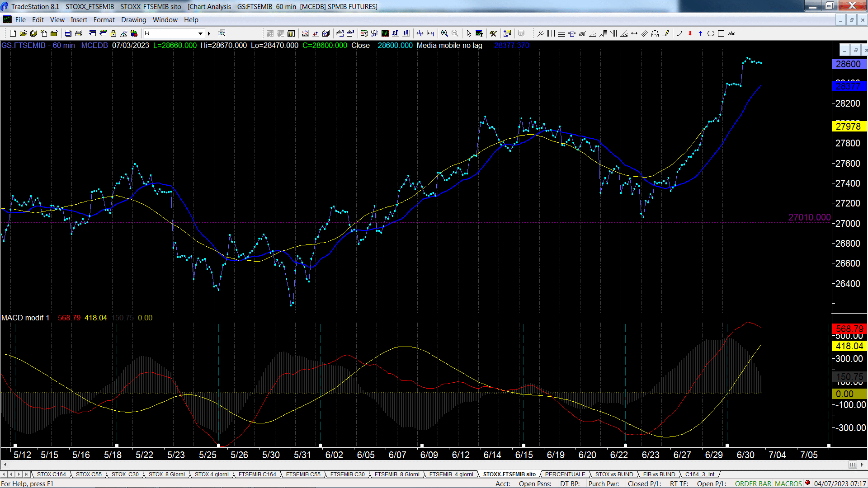Click the last-tab navigation arrow

(27, 474)
